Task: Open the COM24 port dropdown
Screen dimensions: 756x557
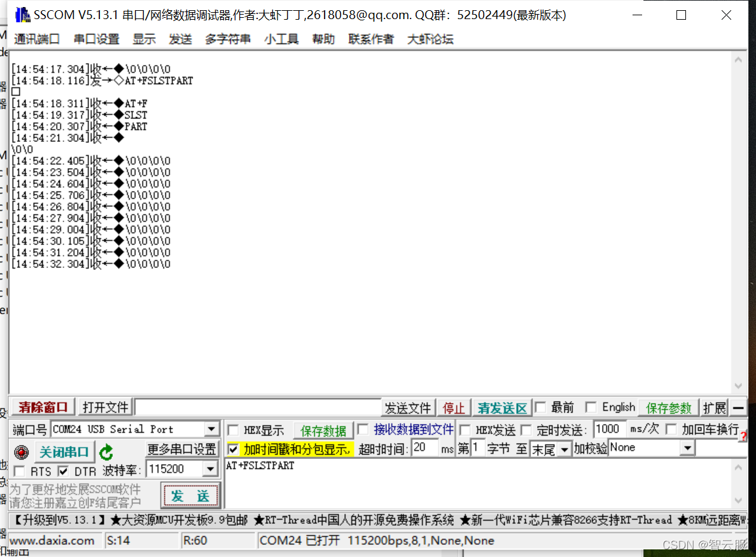Action: click(x=211, y=429)
